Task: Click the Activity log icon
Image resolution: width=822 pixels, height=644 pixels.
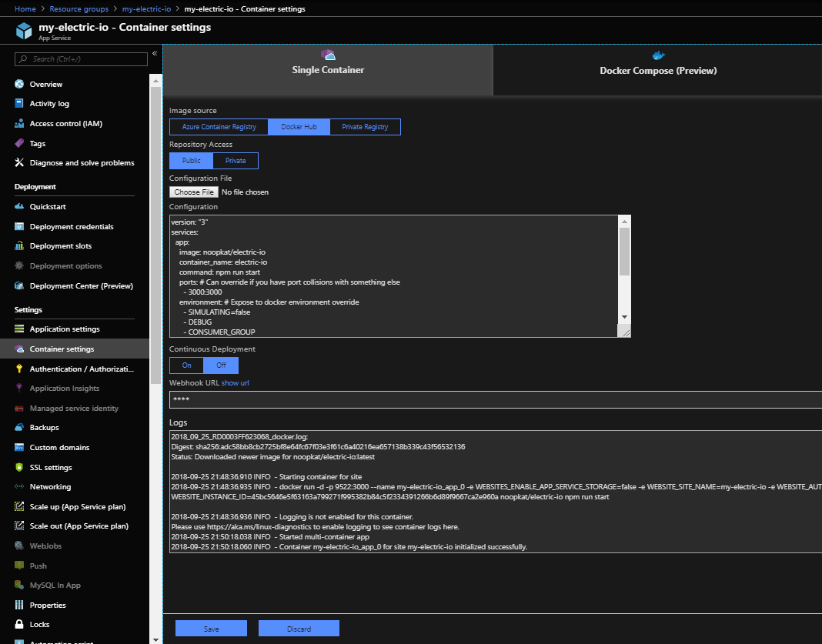Action: [19, 103]
